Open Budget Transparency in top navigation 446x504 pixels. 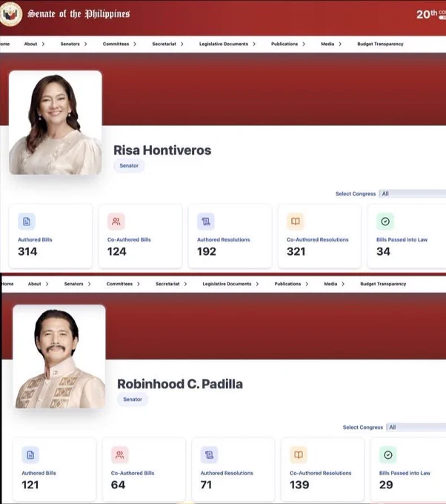(380, 44)
